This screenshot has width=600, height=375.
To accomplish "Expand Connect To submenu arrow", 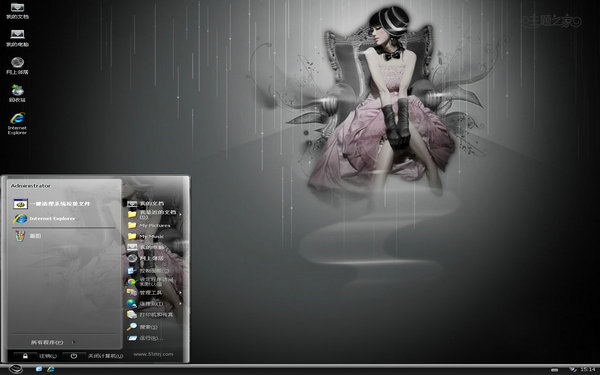I will pos(180,303).
